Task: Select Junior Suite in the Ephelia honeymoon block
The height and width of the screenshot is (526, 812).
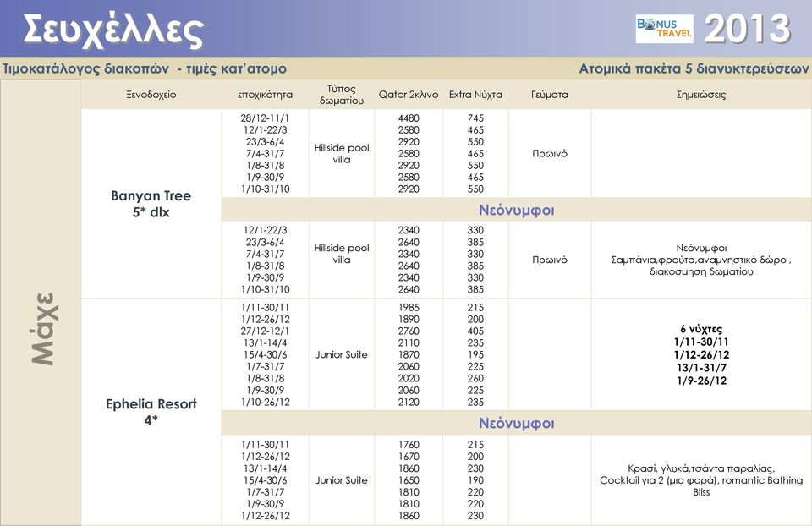Action: coord(341,480)
